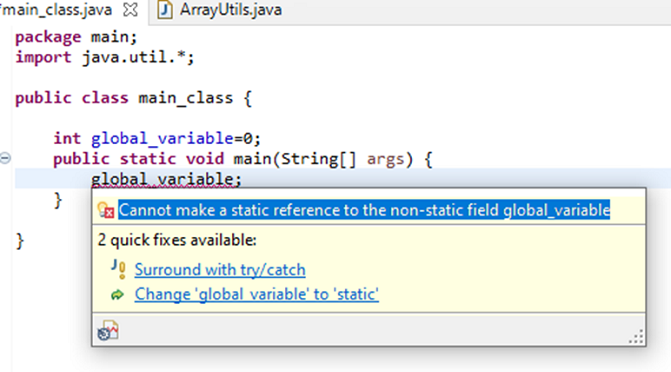Screen dimensions: 671x372
Task: Click the class's closing brace
Action: (x=20, y=241)
